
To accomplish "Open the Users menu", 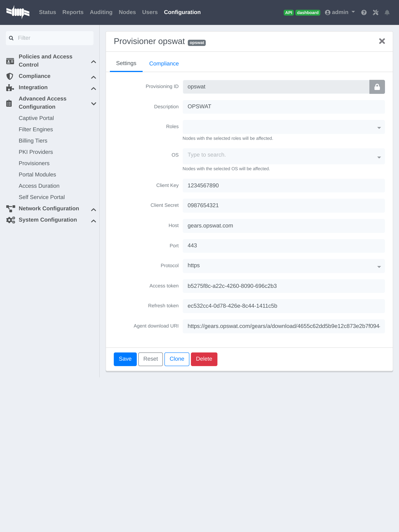I will click(150, 12).
